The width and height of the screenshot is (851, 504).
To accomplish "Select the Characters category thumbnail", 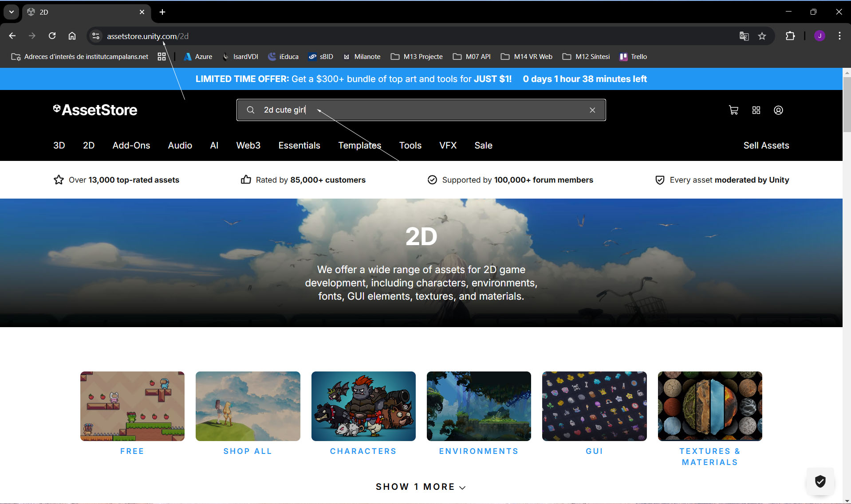I will (x=363, y=406).
